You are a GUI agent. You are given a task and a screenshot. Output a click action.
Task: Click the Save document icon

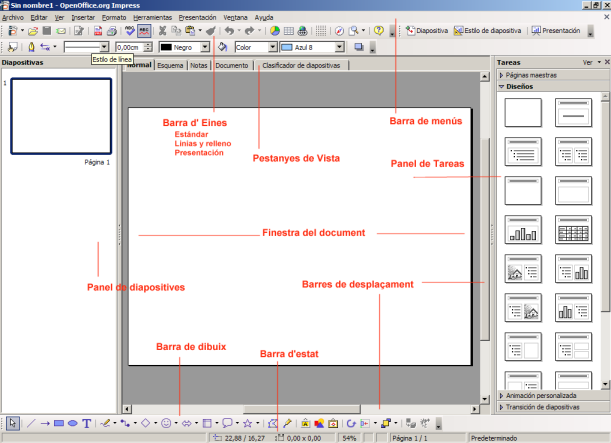(x=47, y=30)
